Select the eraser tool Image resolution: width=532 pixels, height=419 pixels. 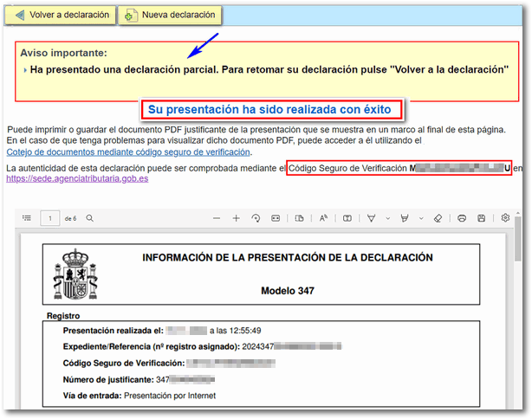pyautogui.click(x=438, y=218)
